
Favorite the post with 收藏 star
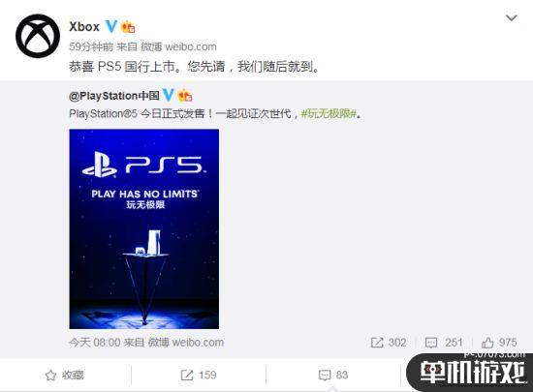coord(64,375)
